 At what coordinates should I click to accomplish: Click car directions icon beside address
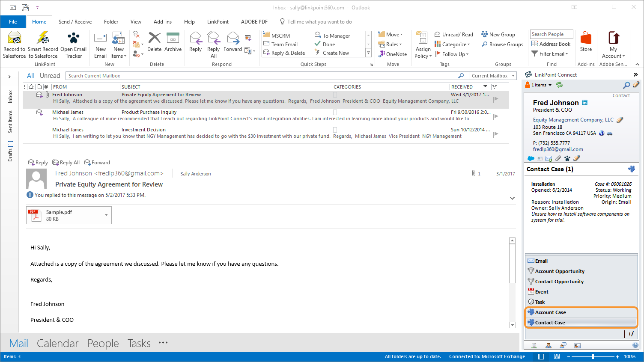pos(610,133)
